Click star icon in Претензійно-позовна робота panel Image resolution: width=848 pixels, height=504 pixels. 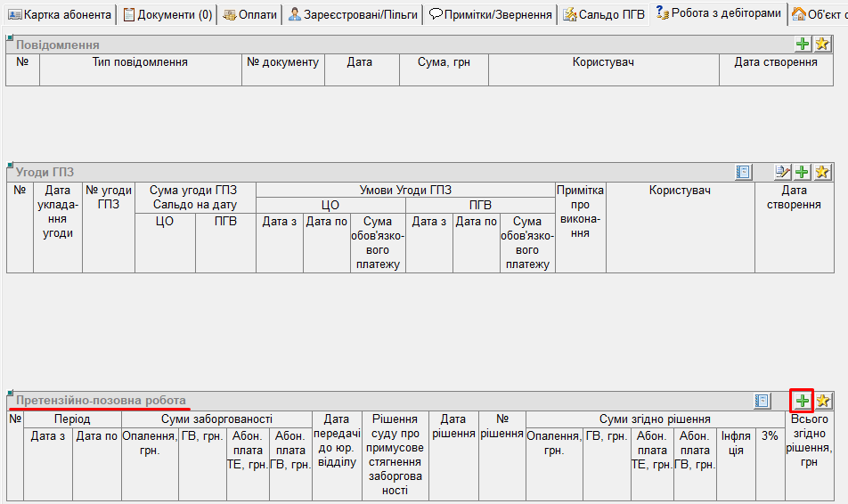822,401
